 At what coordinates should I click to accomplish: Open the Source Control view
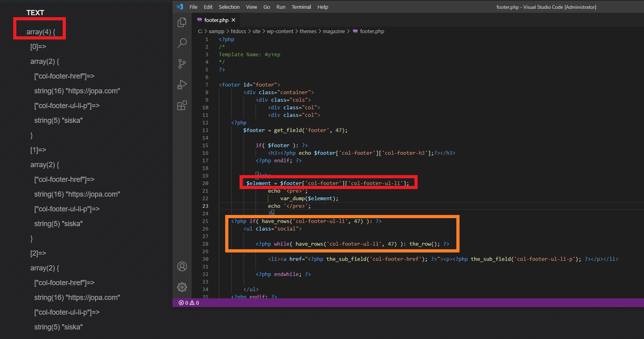pos(182,64)
